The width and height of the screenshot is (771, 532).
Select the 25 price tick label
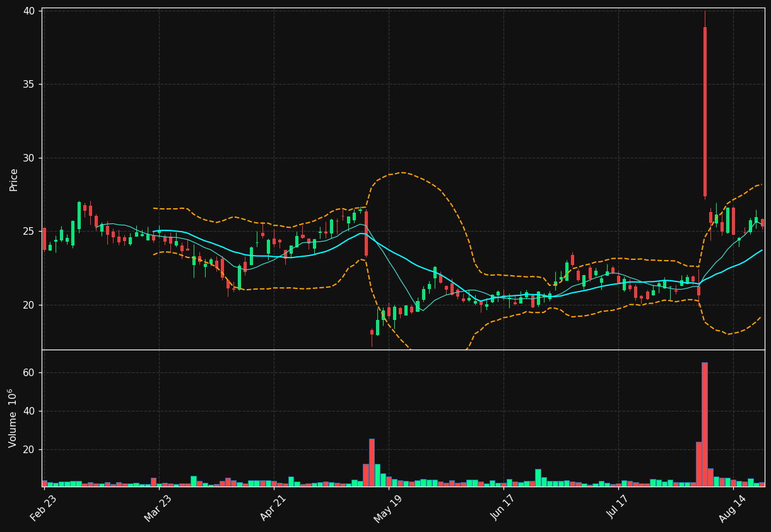(30, 232)
